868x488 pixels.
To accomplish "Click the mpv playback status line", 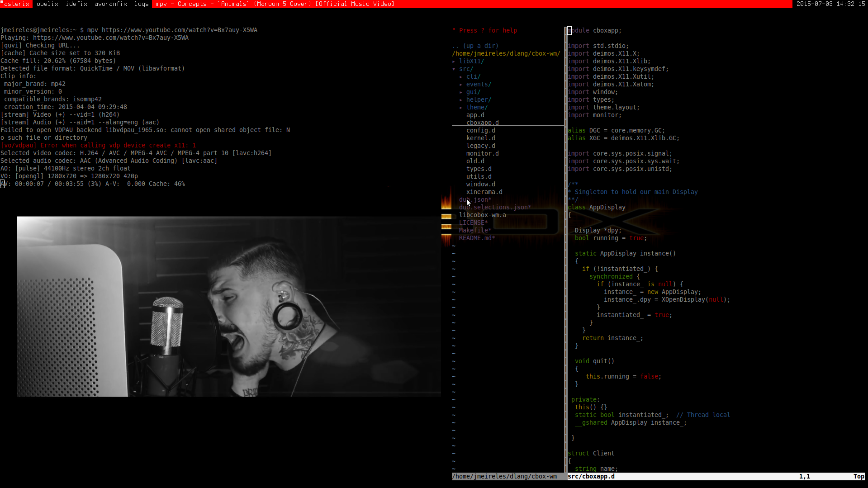I will pyautogui.click(x=93, y=184).
